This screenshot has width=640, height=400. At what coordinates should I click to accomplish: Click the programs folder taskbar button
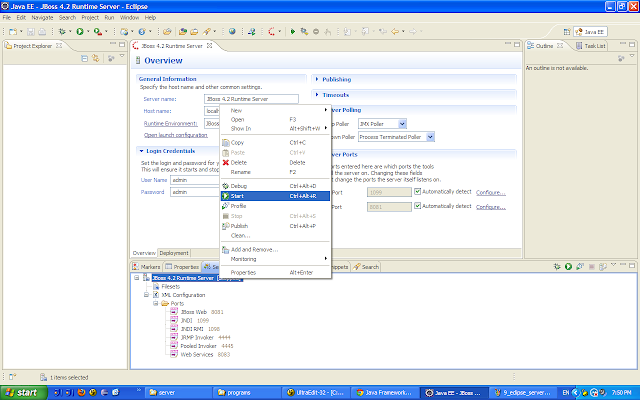246,393
